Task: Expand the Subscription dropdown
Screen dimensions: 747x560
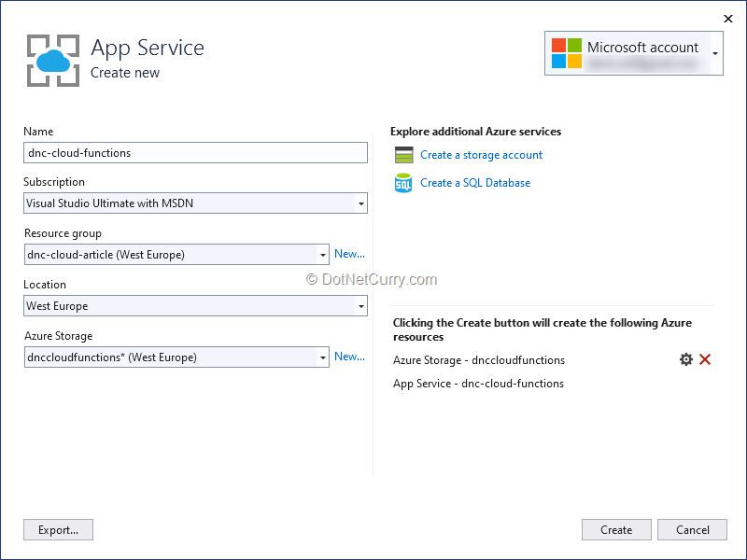Action: [361, 203]
